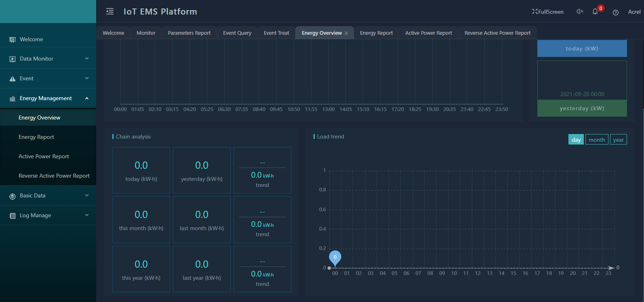Screen dimensions: 644x302
Task: Open Energy Report from the sidebar
Action: tap(48, 137)
